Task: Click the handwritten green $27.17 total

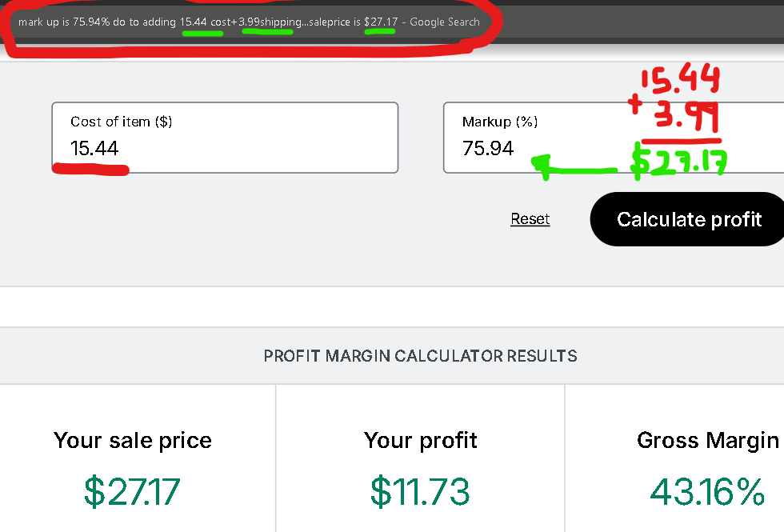Action: tap(678, 160)
